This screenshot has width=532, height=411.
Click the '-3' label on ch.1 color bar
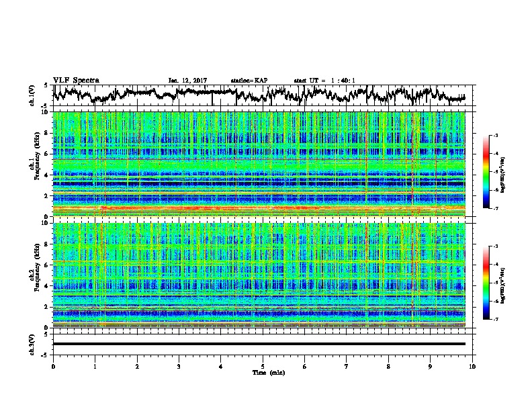coord(495,136)
